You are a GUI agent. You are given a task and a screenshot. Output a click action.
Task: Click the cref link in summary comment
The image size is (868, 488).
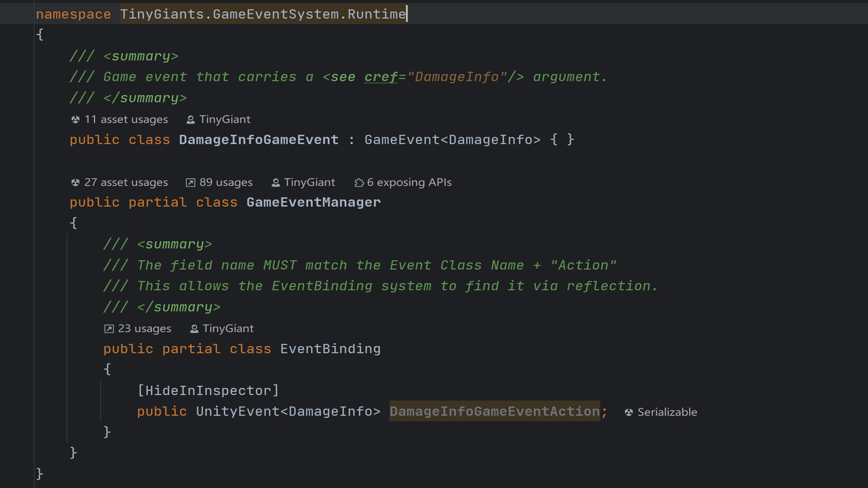click(x=381, y=77)
